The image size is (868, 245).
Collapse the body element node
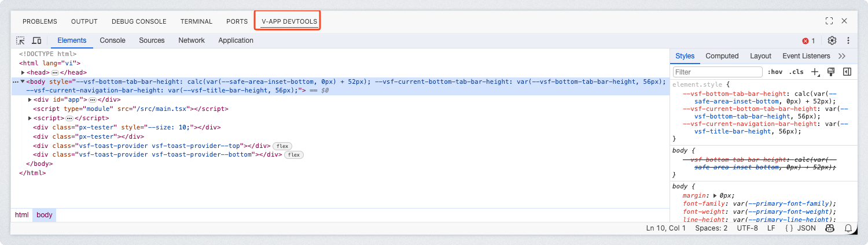click(23, 82)
